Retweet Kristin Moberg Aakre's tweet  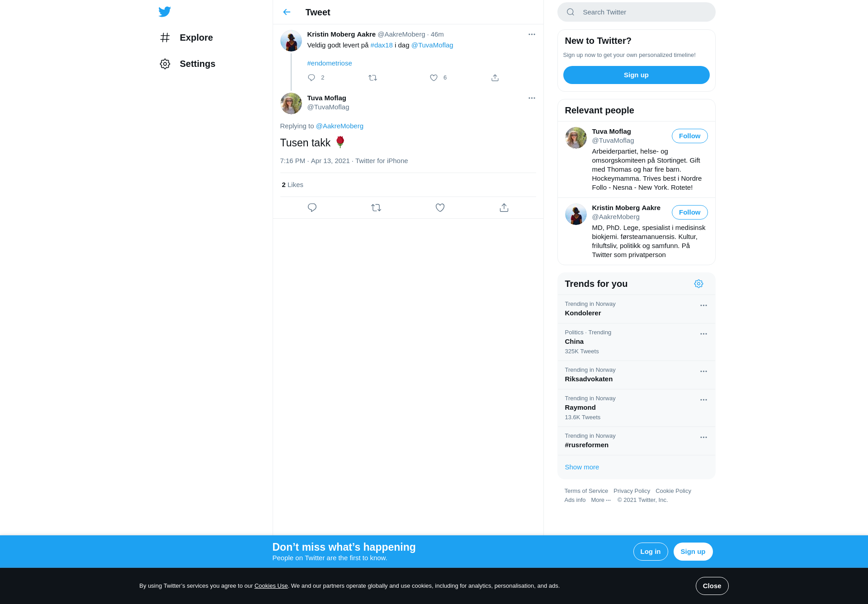point(373,78)
